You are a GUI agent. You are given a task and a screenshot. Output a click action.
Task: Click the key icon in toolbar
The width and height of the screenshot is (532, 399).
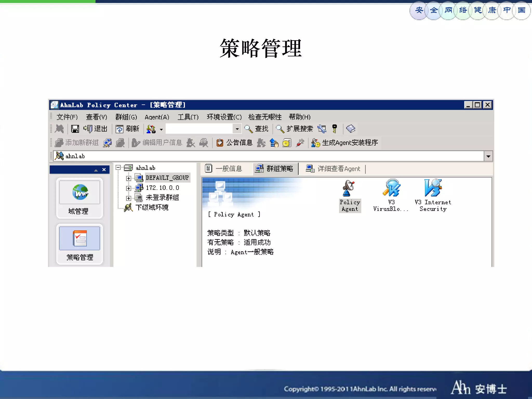coord(335,129)
